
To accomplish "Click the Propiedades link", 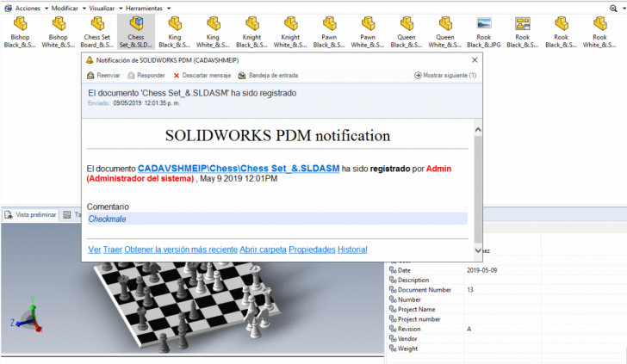I will pyautogui.click(x=312, y=250).
